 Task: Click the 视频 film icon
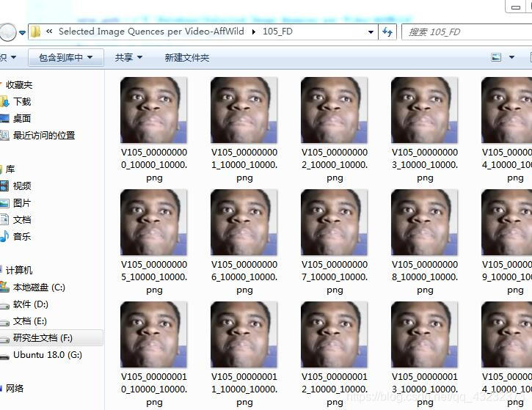(x=4, y=186)
